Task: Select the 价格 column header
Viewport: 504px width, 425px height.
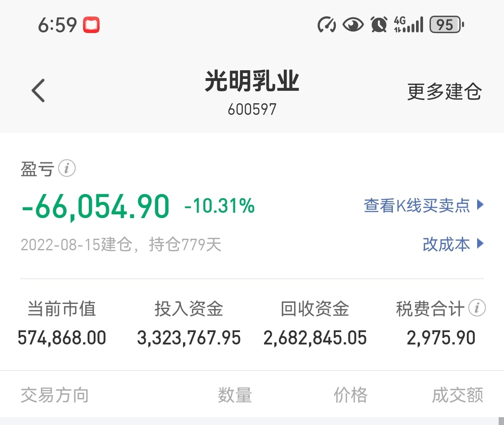Action: click(350, 395)
